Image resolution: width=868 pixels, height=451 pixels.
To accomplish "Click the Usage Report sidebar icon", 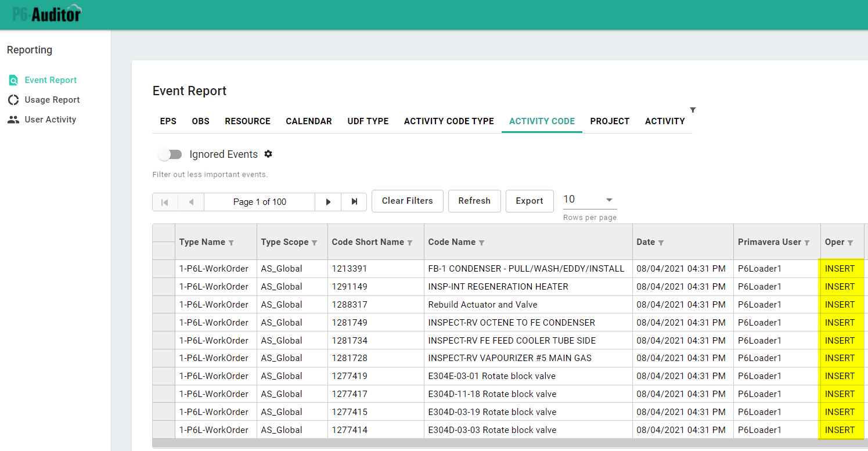I will (x=13, y=100).
